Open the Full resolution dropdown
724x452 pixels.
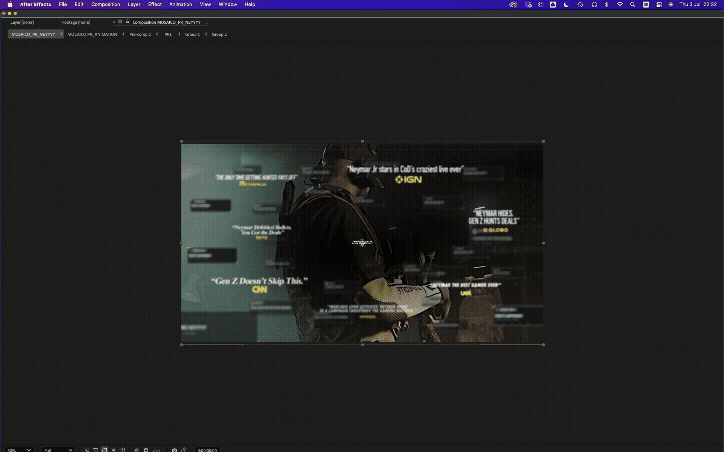[x=58, y=450]
